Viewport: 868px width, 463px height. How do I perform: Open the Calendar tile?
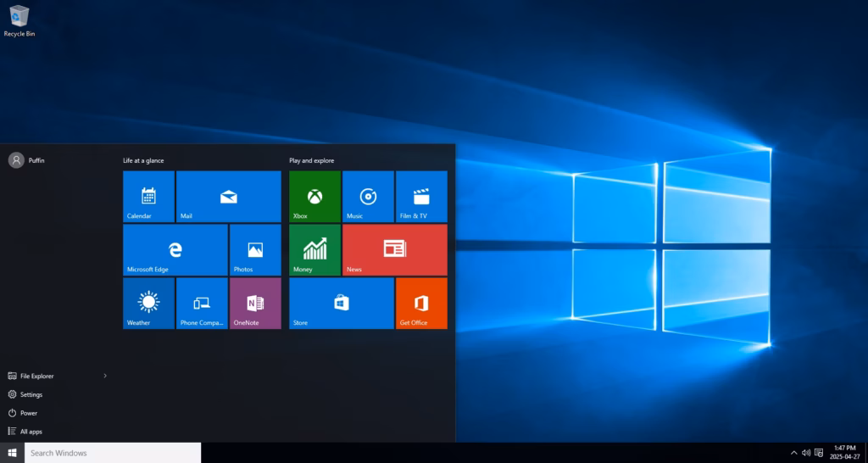pos(148,197)
